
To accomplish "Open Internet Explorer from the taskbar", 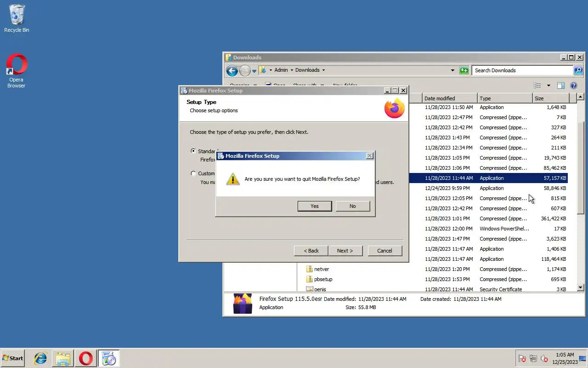I will pyautogui.click(x=40, y=358).
